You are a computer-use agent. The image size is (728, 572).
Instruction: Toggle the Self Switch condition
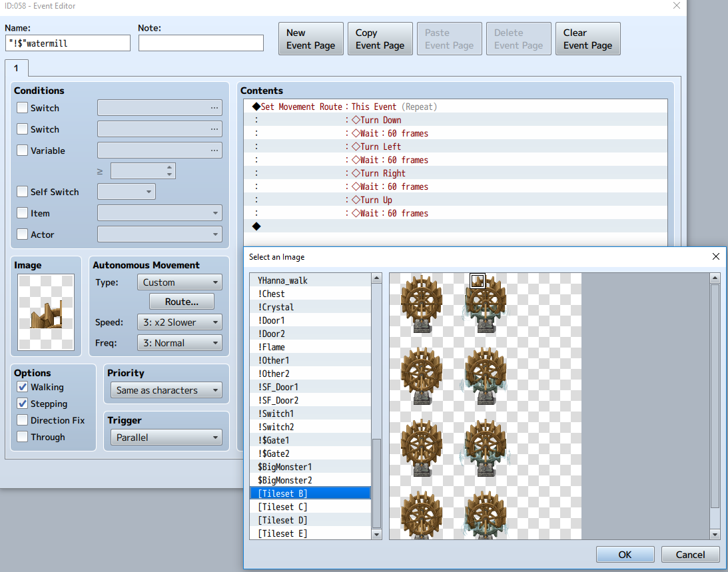coord(22,192)
